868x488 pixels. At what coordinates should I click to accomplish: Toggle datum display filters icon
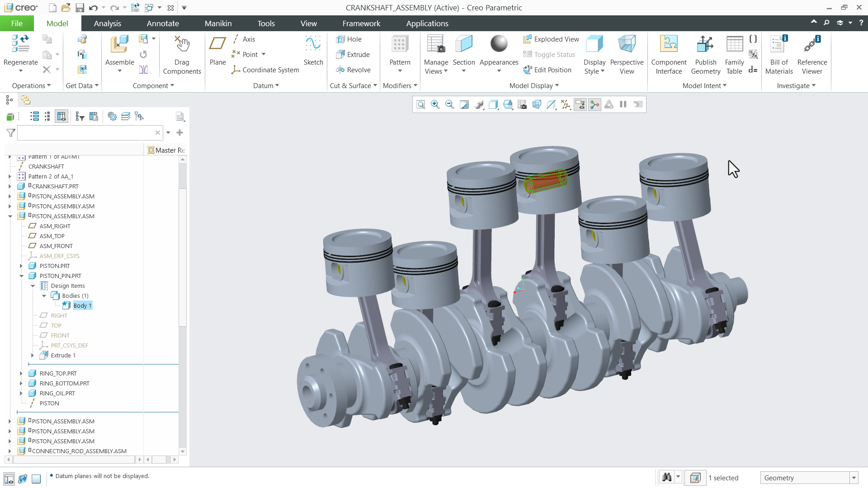pos(566,105)
